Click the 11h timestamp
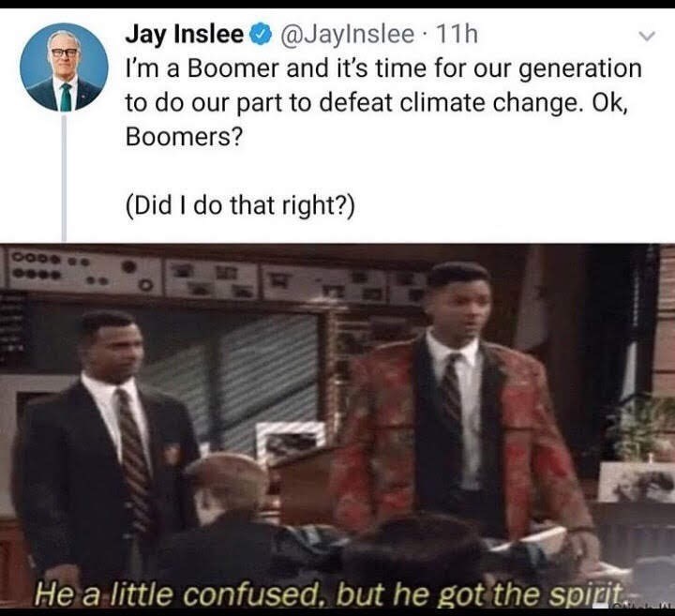The image size is (675, 616). click(x=457, y=34)
